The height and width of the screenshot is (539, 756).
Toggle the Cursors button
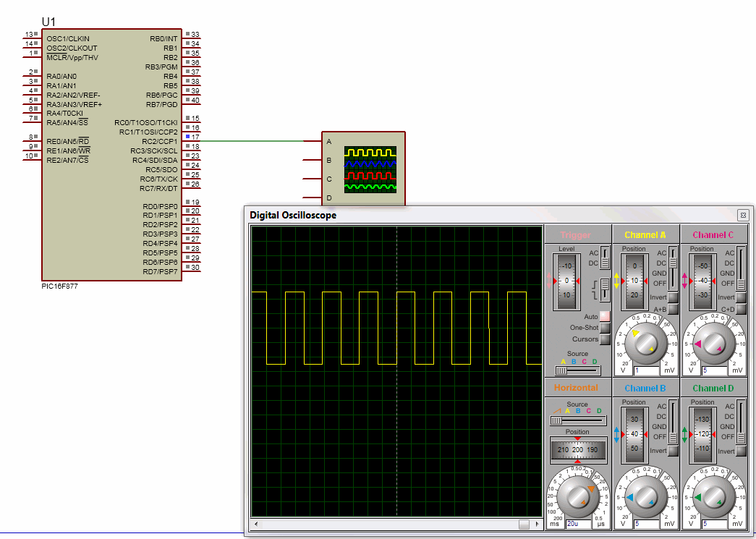tap(605, 339)
